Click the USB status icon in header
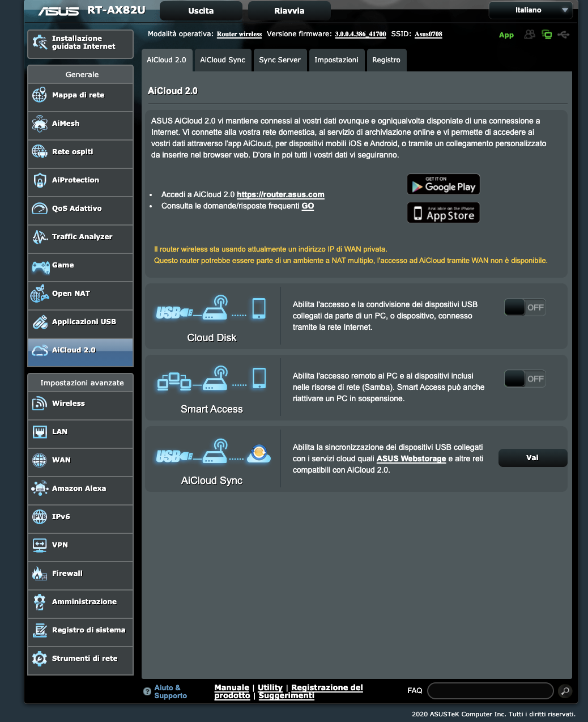This screenshot has height=722, width=588. (563, 35)
